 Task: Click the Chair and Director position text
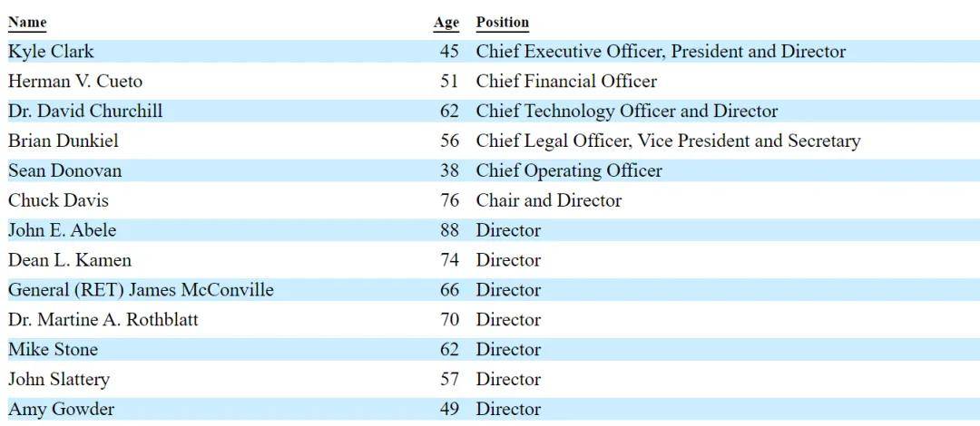click(x=549, y=200)
